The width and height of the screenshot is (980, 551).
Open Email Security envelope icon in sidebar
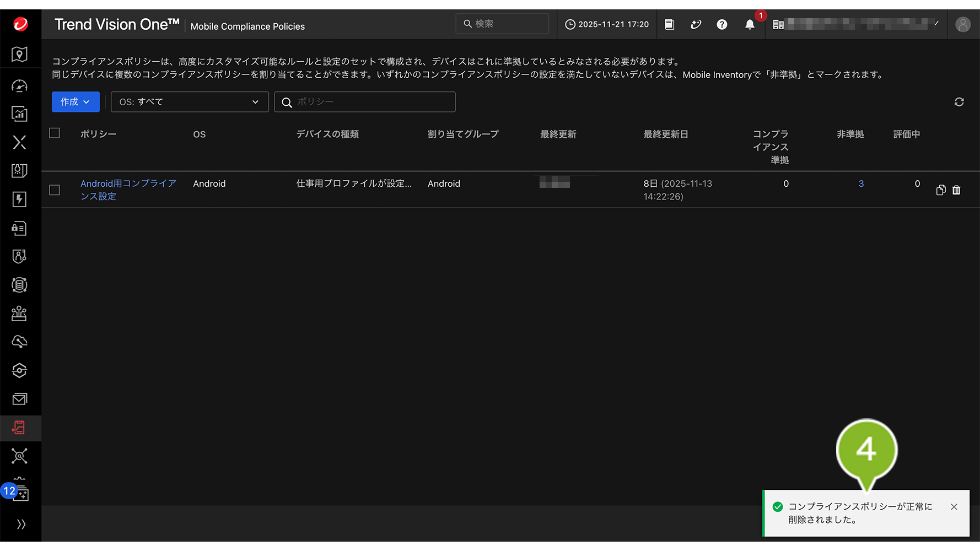pos(19,399)
